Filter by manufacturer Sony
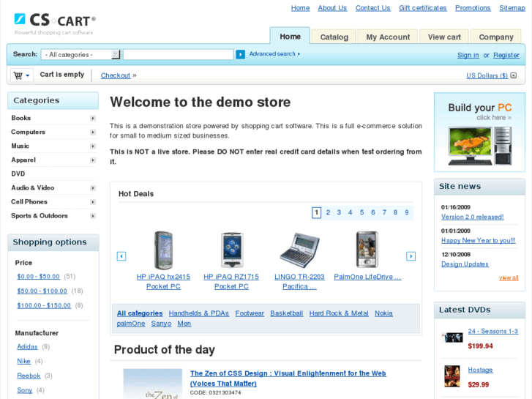532x399 pixels. point(25,390)
